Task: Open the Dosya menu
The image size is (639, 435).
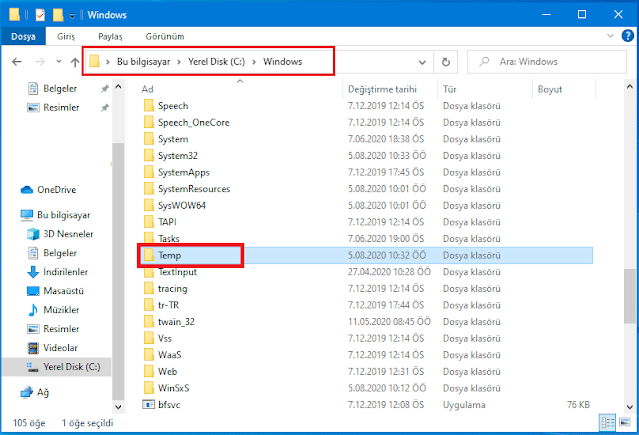Action: click(23, 37)
